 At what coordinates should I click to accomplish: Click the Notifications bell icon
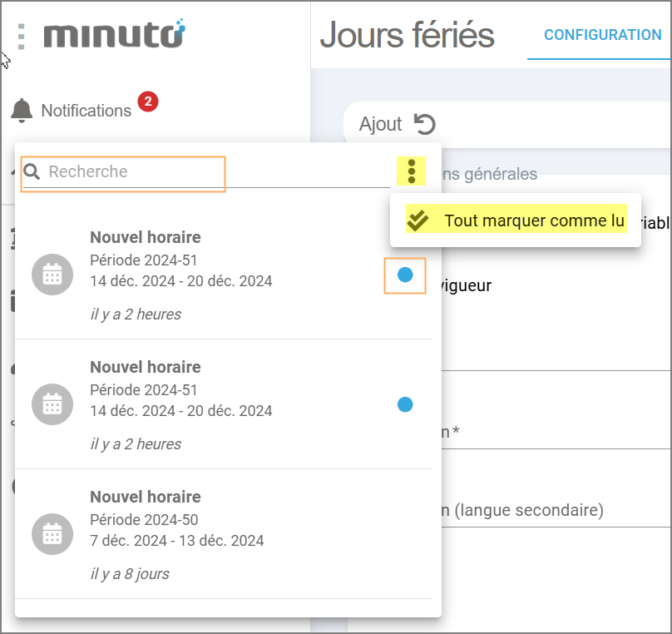(22, 110)
